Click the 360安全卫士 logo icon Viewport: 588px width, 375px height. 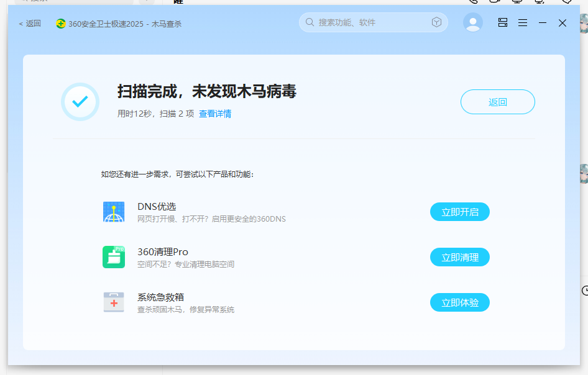tap(61, 24)
